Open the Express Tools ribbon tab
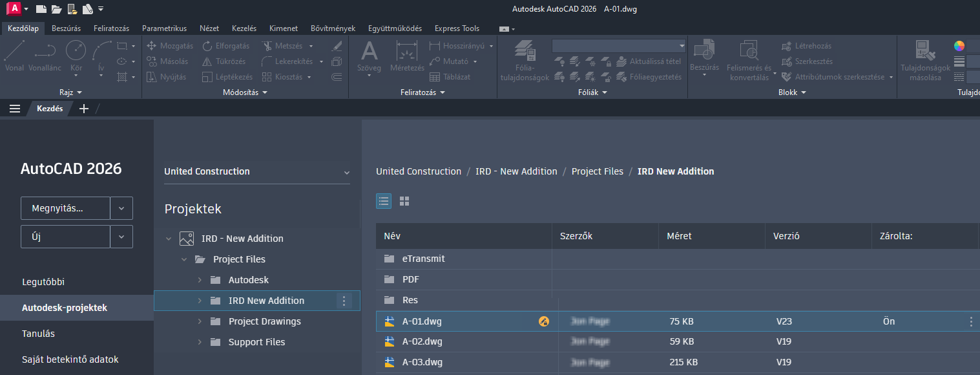The image size is (980, 375). (457, 28)
